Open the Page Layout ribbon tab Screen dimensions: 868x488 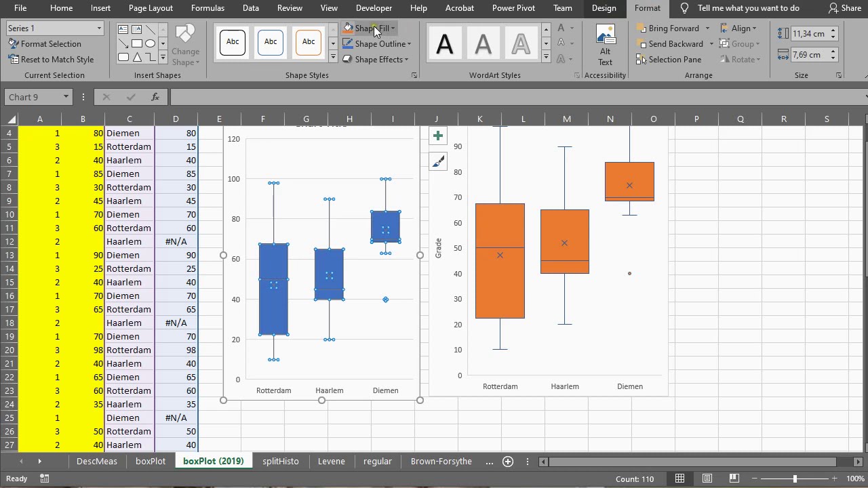(151, 8)
